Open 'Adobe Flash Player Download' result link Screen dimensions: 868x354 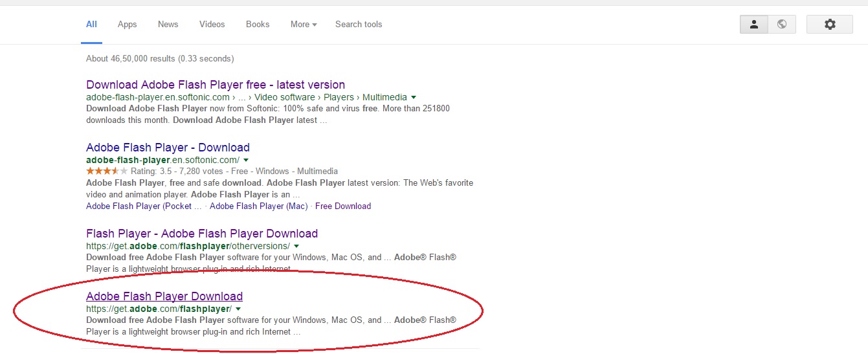point(164,296)
